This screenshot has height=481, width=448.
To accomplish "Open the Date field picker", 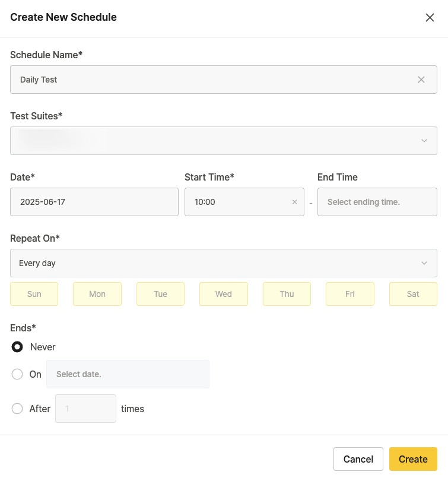I will click(x=94, y=202).
